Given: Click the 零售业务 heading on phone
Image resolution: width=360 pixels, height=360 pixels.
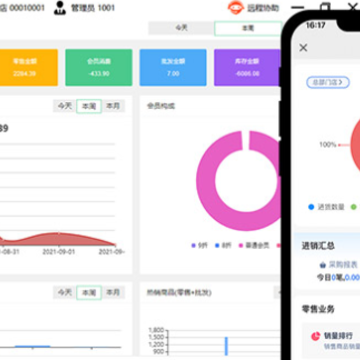Looking at the screenshot, I should tap(318, 309).
